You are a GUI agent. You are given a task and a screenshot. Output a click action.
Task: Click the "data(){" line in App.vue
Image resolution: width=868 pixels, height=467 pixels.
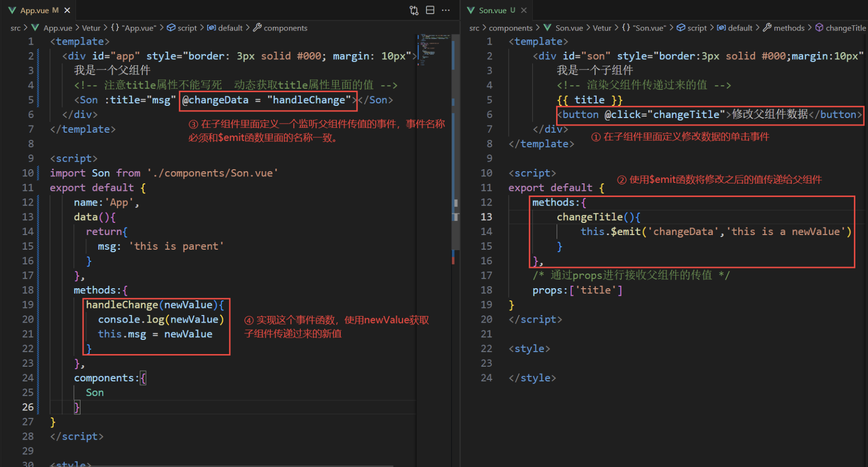pyautogui.click(x=95, y=217)
